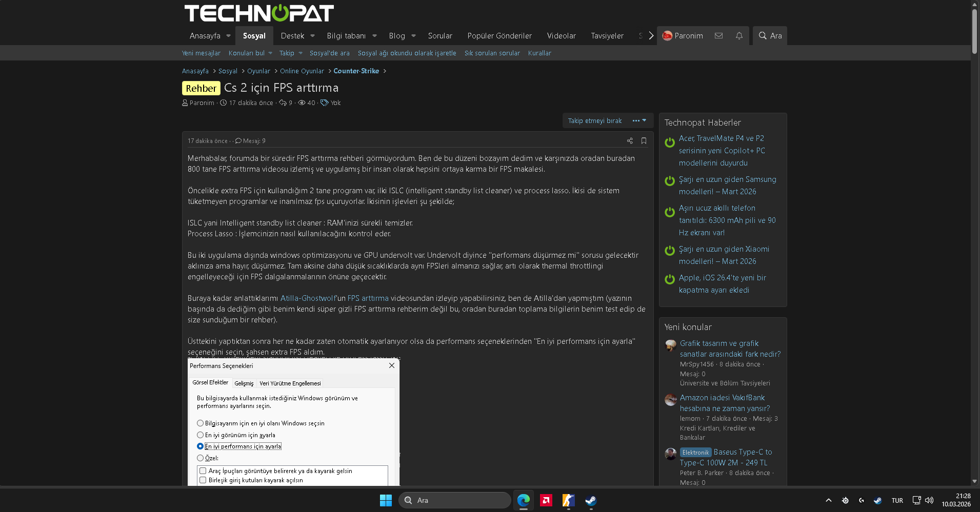
Task: Bookmark the post with the bookmark icon
Action: pos(644,141)
